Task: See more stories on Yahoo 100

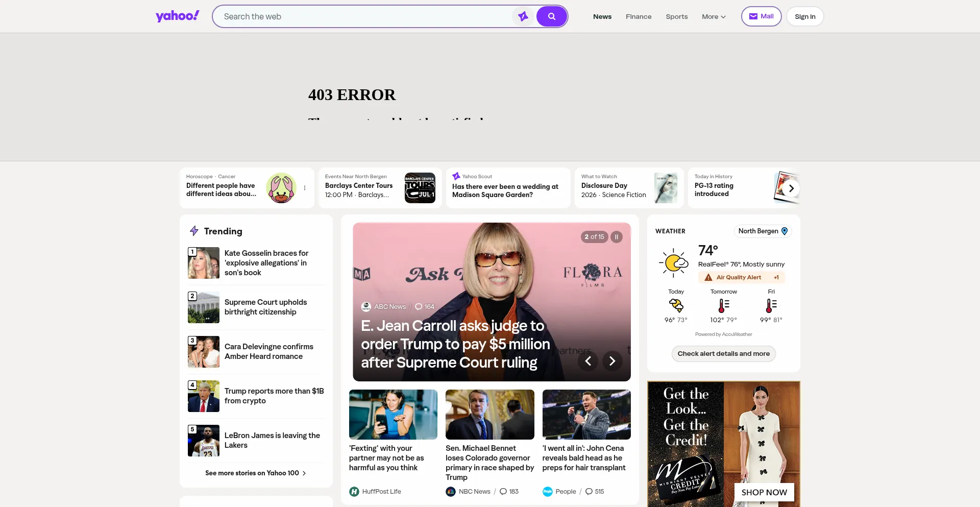Action: (256, 473)
